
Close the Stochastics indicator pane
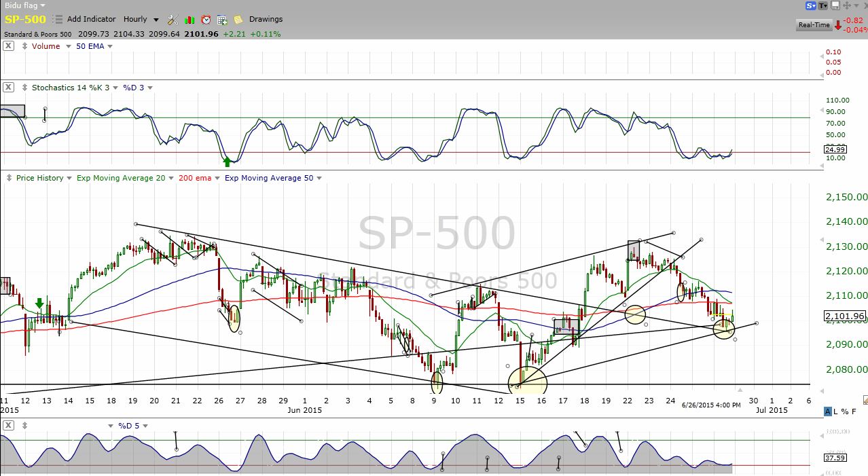click(x=8, y=88)
